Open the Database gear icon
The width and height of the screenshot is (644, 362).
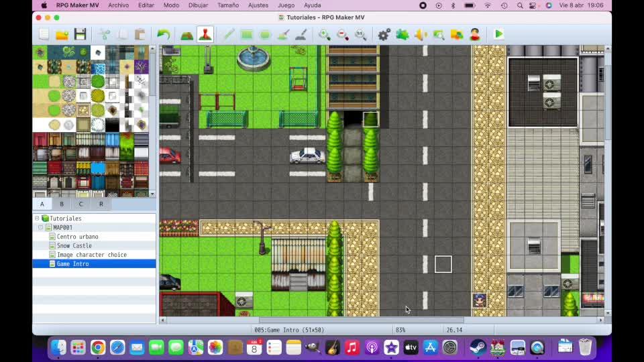[384, 34]
